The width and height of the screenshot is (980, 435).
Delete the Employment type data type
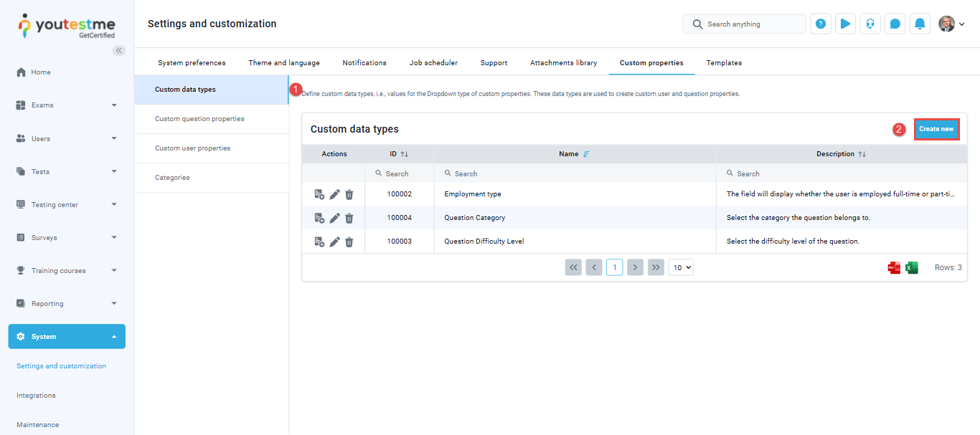(x=349, y=194)
